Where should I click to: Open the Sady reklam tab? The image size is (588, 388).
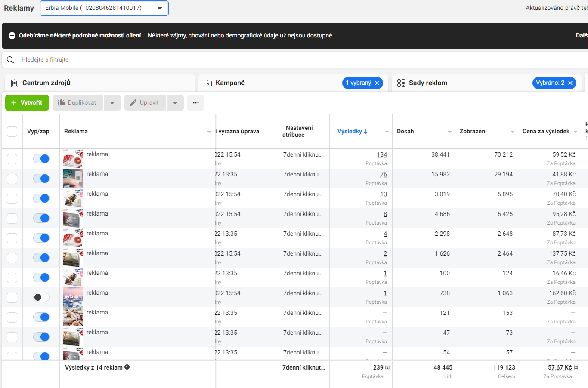pos(428,83)
